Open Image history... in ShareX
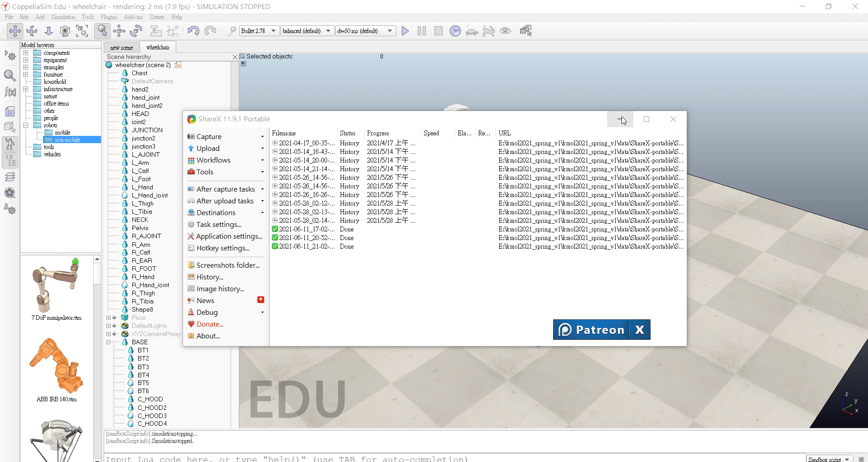The height and width of the screenshot is (462, 868). pos(220,289)
